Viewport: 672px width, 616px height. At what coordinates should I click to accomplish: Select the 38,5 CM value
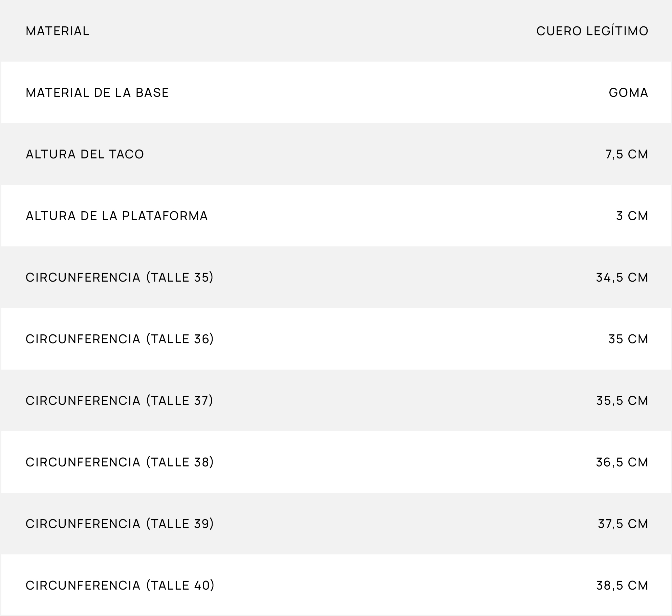[x=622, y=586]
